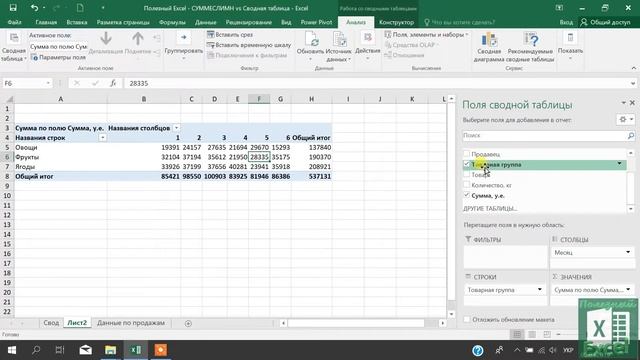Open Сумма по полю dropdown in values area

628,290
